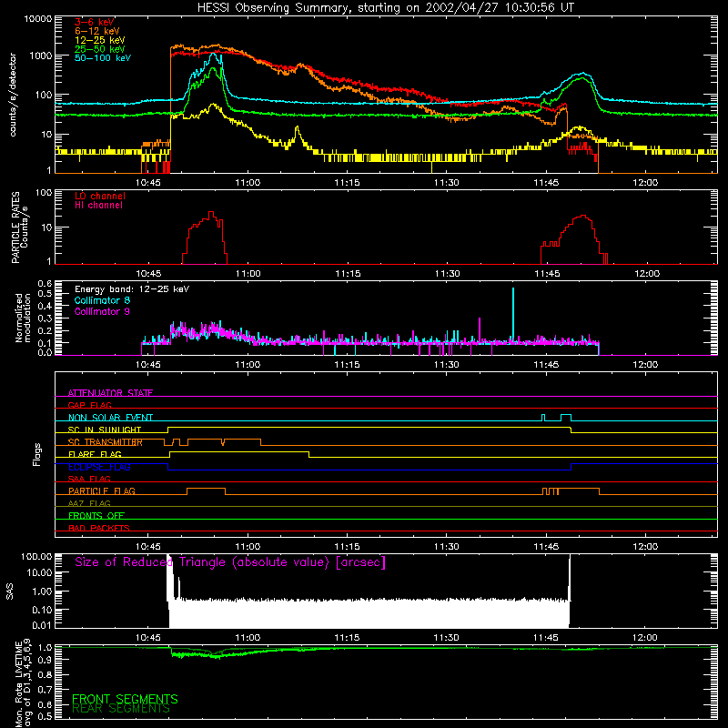Viewport: 728px width, 728px height.
Task: Select the red 3-6 keV legend label
Action: [95, 22]
